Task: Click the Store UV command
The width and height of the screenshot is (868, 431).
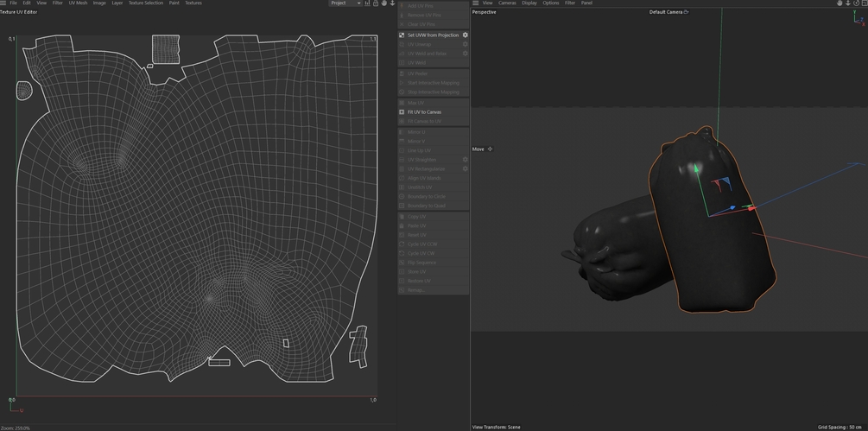Action: pyautogui.click(x=434, y=272)
